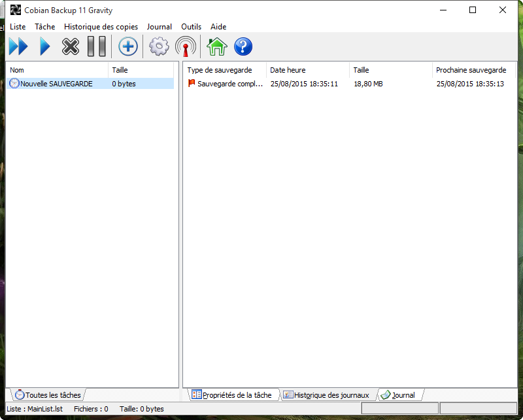Viewport: 523px width, 420px height.
Task: Open the Tâche menu
Action: pos(44,27)
